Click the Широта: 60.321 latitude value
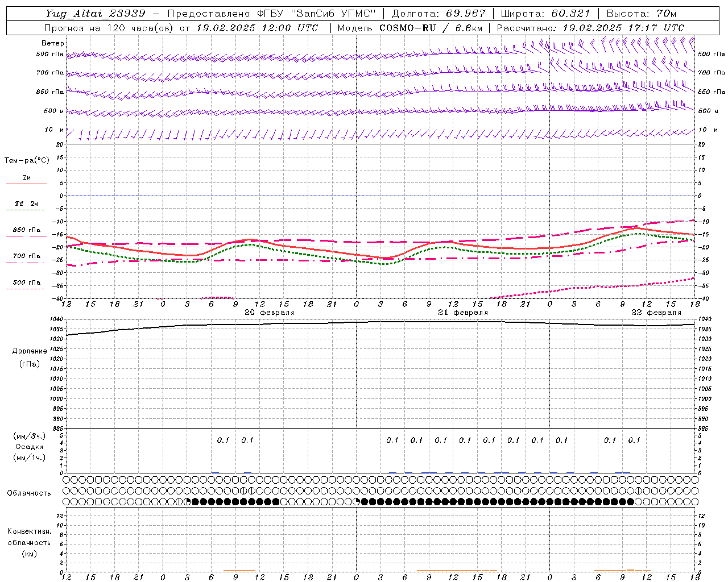The height and width of the screenshot is (582, 728). click(545, 14)
